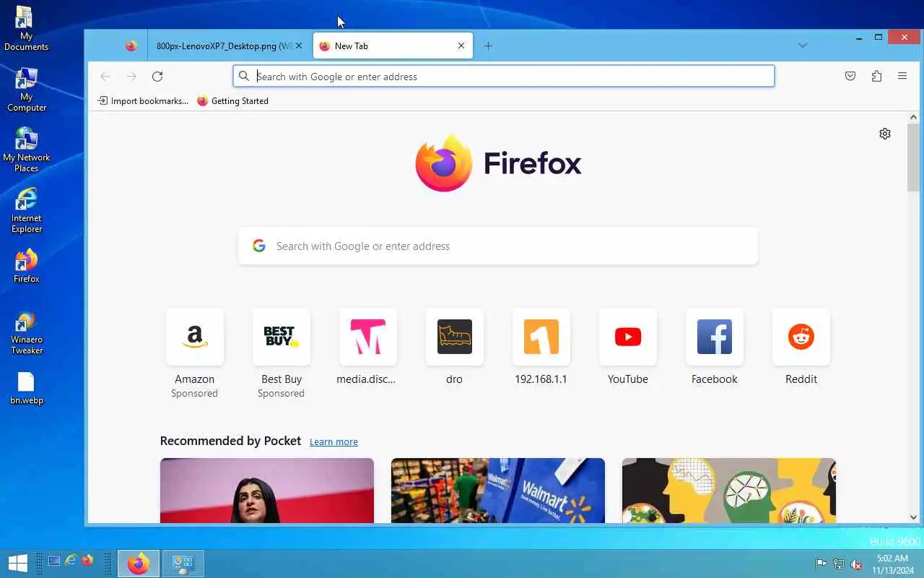
Task: Select the My Documents desktop icon
Action: pyautogui.click(x=27, y=29)
